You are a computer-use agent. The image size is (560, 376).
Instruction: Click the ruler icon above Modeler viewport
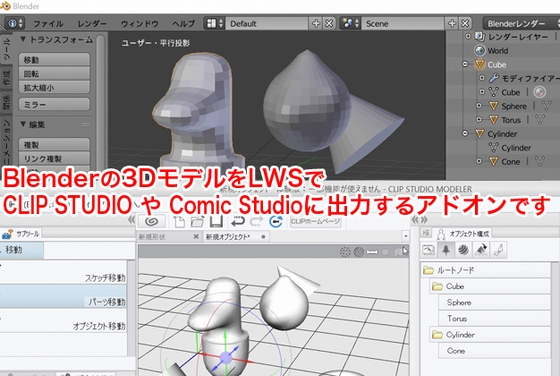(x=372, y=252)
